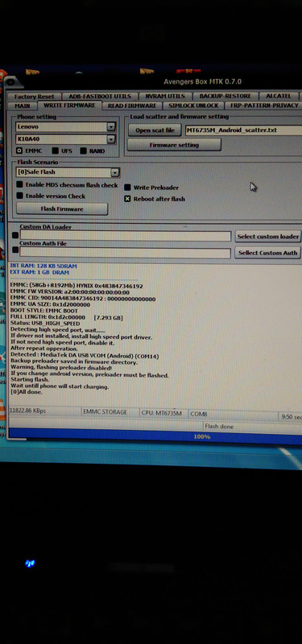Open the ADB-FASTBOOT UTILS tab
Viewport: 302px width, 644px height.
pyautogui.click(x=99, y=96)
